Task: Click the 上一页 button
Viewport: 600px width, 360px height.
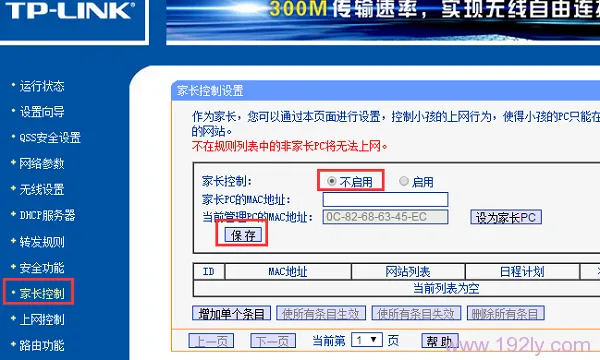Action: point(211,340)
